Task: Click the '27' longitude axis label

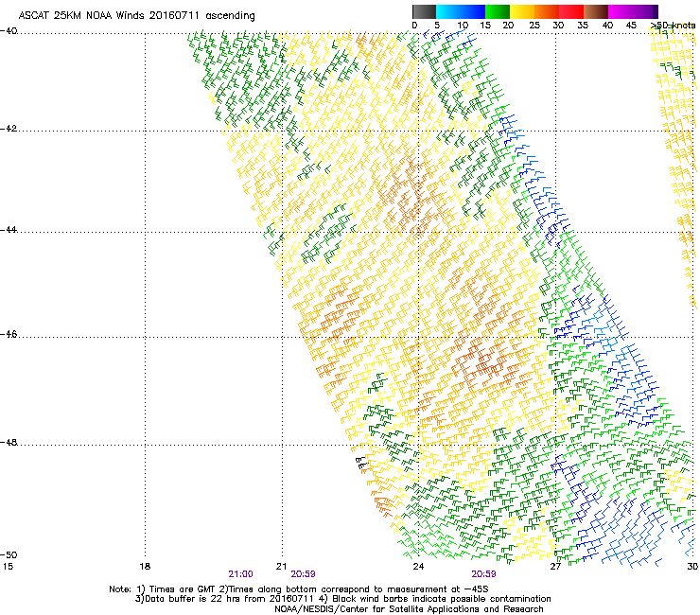Action: click(x=555, y=567)
